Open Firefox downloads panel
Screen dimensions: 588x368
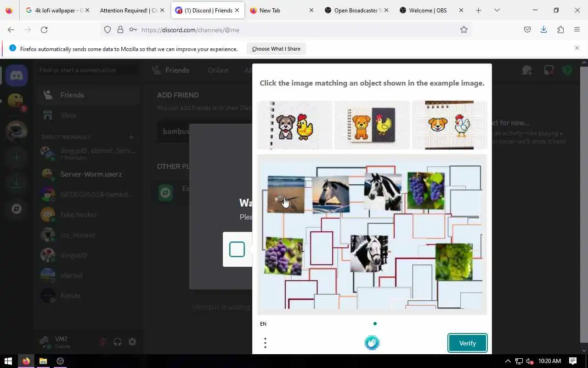(543, 29)
